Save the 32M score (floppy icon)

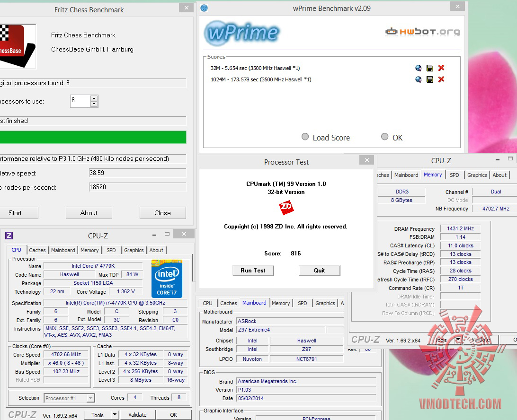coord(429,68)
